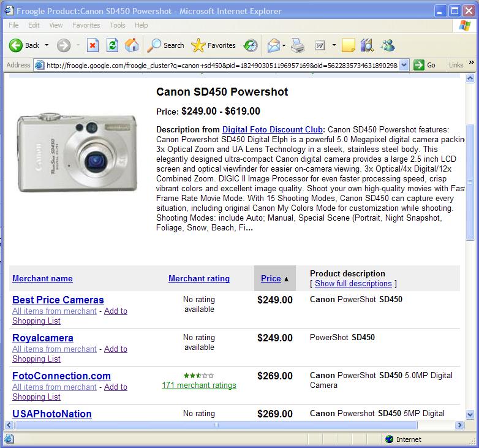Go to the Home page icon
Viewport: 479px width, 448px height.
point(132,45)
